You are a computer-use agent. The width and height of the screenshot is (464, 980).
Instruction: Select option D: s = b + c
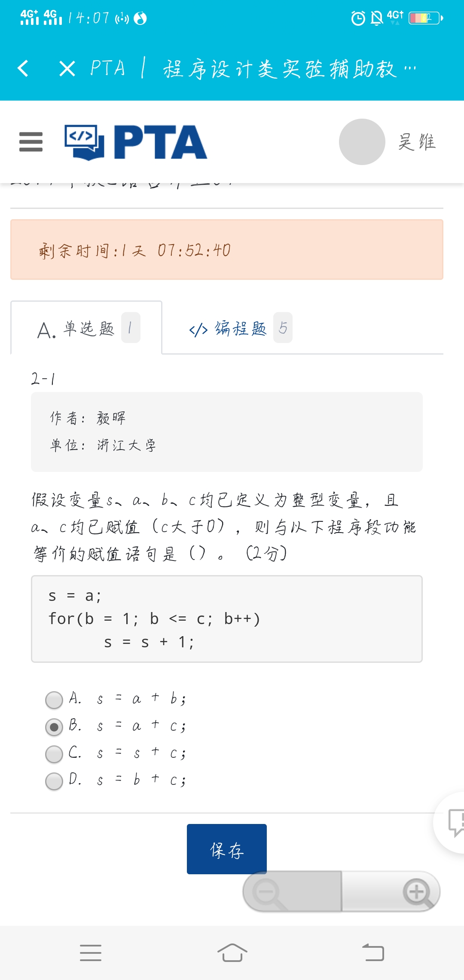(x=54, y=781)
